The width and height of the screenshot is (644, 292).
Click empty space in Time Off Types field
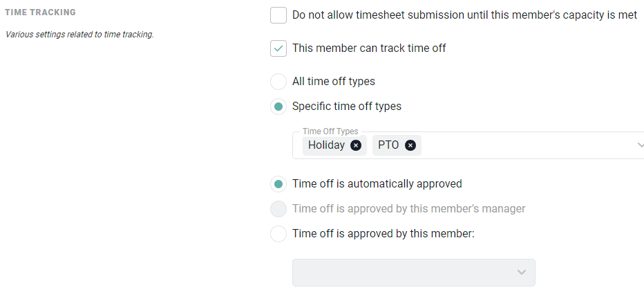point(526,145)
